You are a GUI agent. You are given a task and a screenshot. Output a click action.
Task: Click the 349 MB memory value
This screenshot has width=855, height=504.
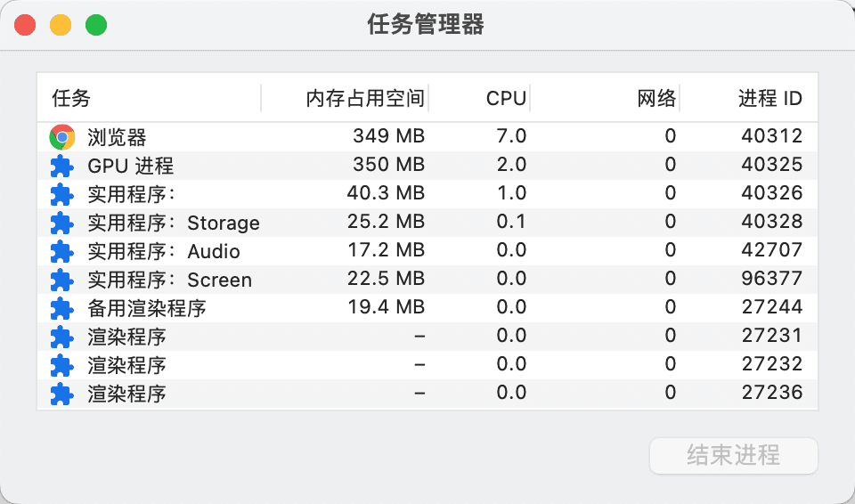tap(389, 136)
